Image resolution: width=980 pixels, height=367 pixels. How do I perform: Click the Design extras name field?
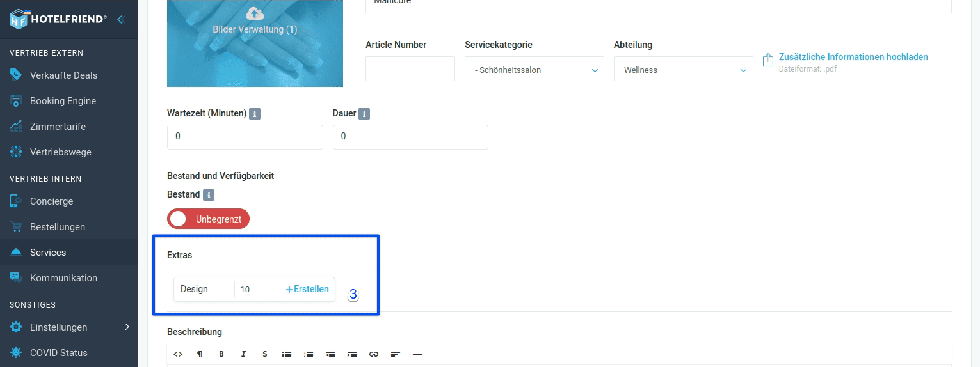click(x=204, y=289)
